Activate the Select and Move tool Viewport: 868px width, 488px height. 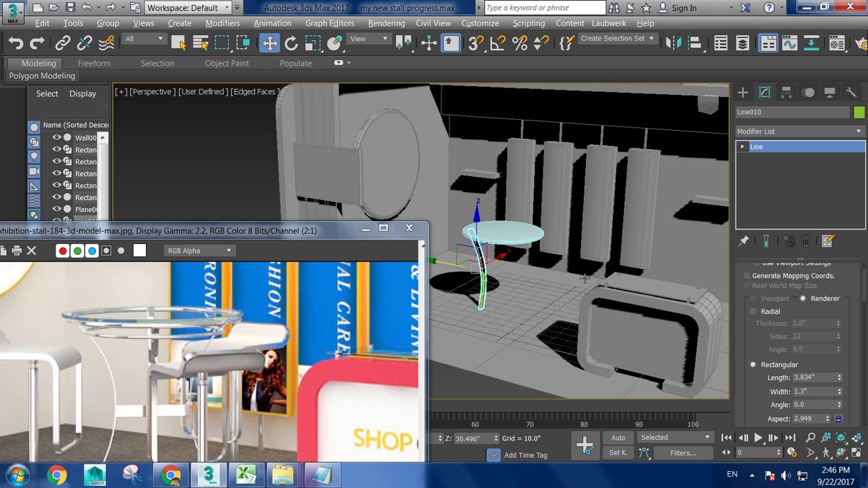coord(269,43)
